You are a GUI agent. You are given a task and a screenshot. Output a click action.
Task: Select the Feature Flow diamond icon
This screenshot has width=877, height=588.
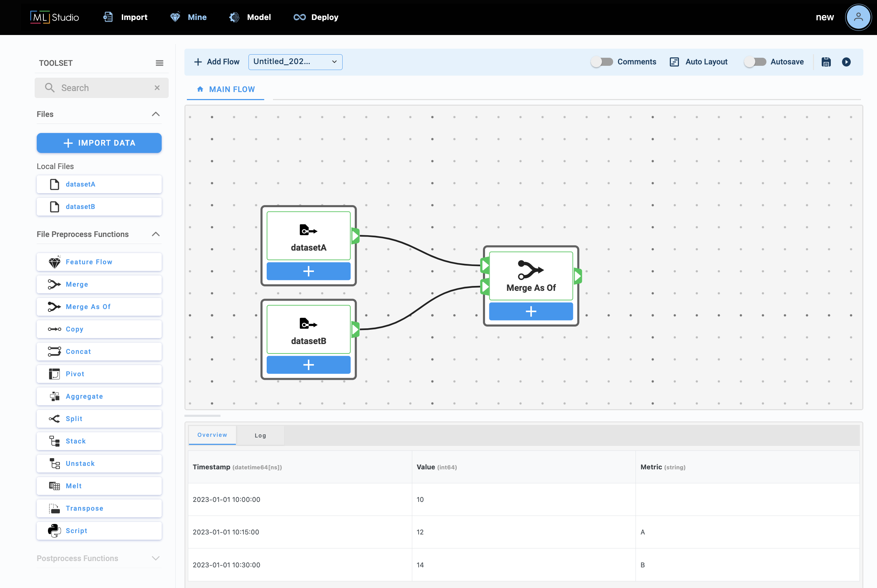tap(54, 262)
